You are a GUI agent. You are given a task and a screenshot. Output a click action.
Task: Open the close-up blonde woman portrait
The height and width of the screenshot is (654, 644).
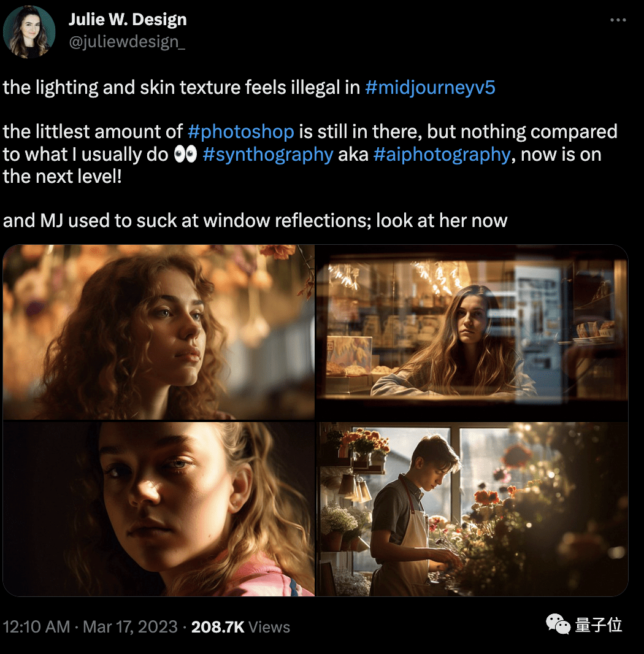(x=158, y=509)
